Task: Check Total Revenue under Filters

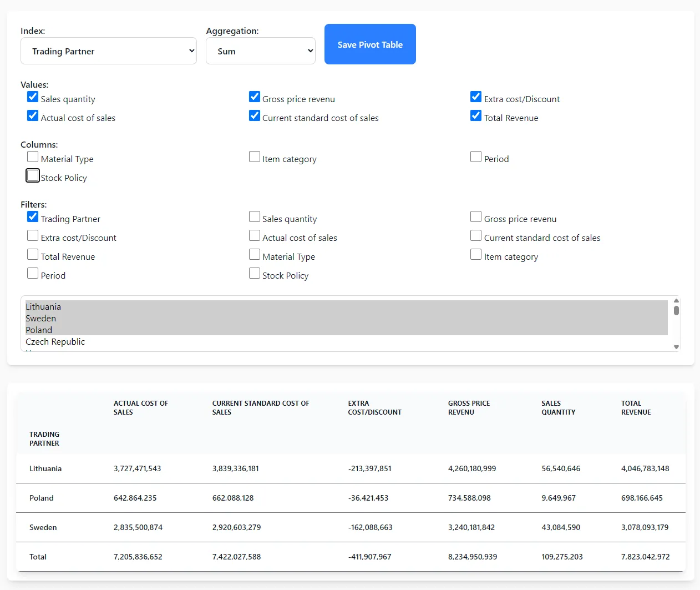Action: 33,255
